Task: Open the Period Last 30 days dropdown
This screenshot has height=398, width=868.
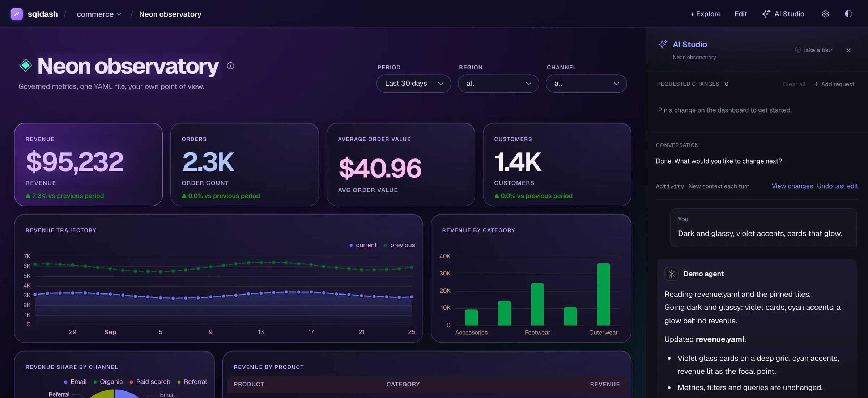Action: tap(414, 84)
